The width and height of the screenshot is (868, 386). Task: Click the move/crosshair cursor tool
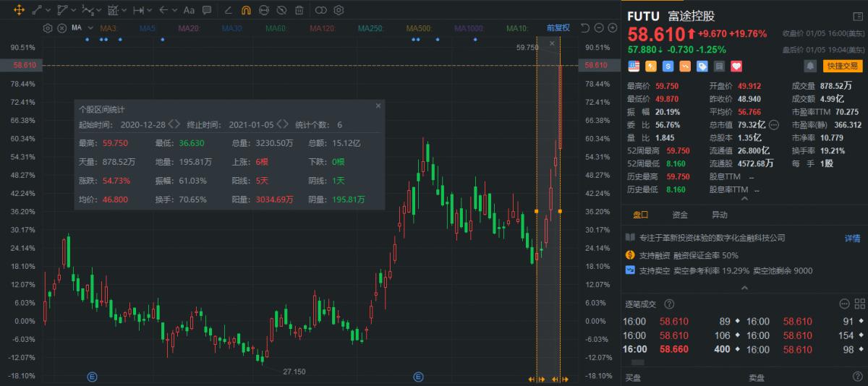[x=20, y=10]
